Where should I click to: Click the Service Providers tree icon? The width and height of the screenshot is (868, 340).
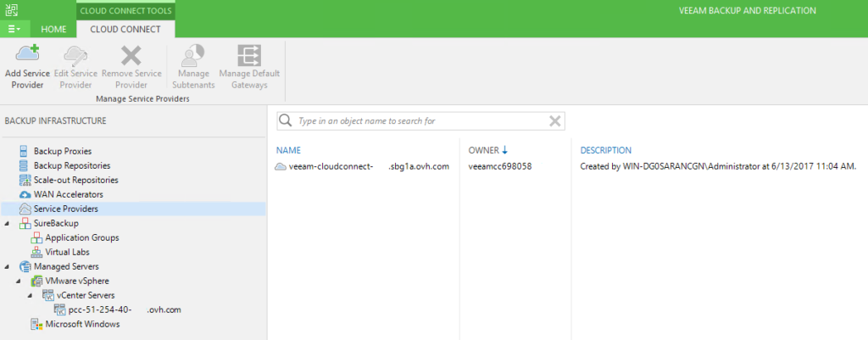tap(25, 209)
